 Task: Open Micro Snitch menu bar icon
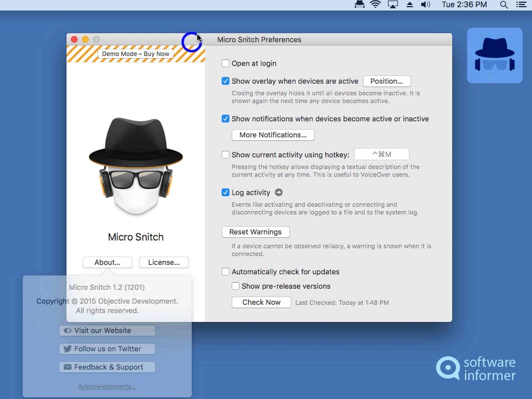359,4
